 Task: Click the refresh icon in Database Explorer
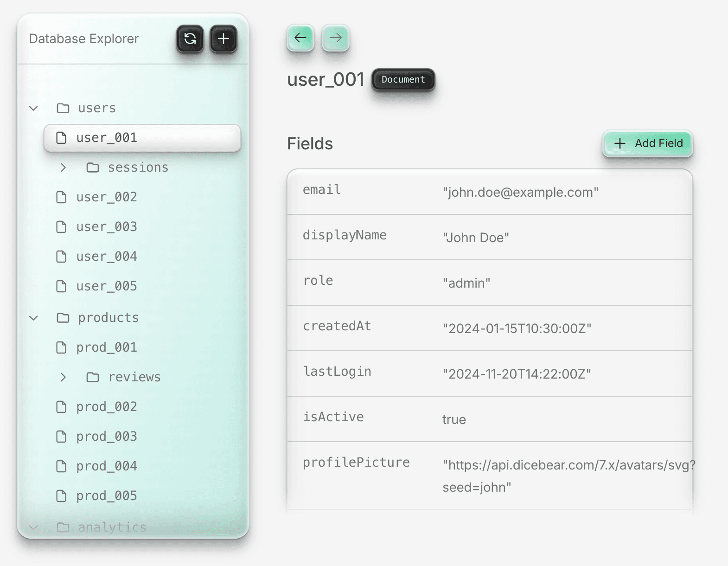pyautogui.click(x=190, y=39)
